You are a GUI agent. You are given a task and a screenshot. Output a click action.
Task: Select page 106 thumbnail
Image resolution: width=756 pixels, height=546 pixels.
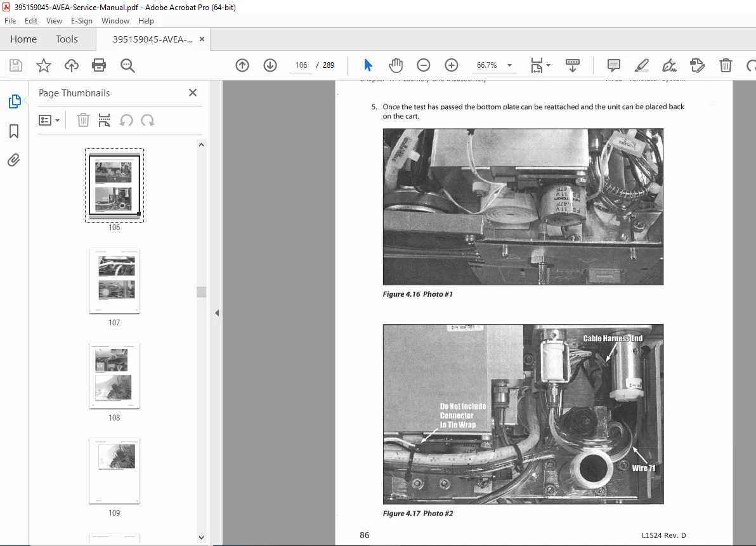tap(114, 186)
